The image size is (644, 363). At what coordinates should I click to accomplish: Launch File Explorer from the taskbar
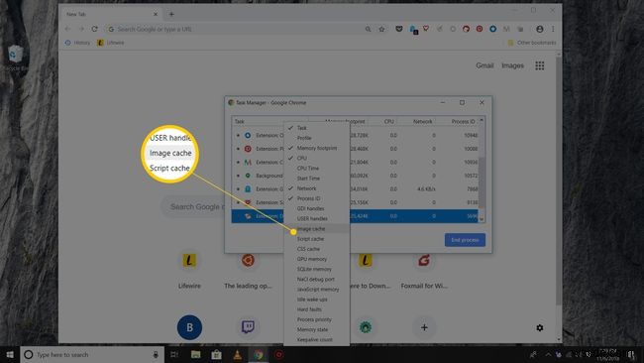(196, 354)
